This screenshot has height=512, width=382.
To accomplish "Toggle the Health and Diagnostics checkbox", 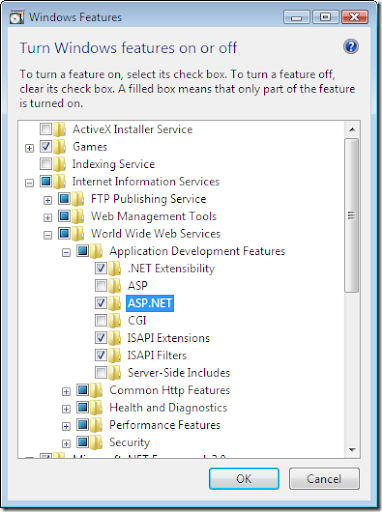I will 83,407.
